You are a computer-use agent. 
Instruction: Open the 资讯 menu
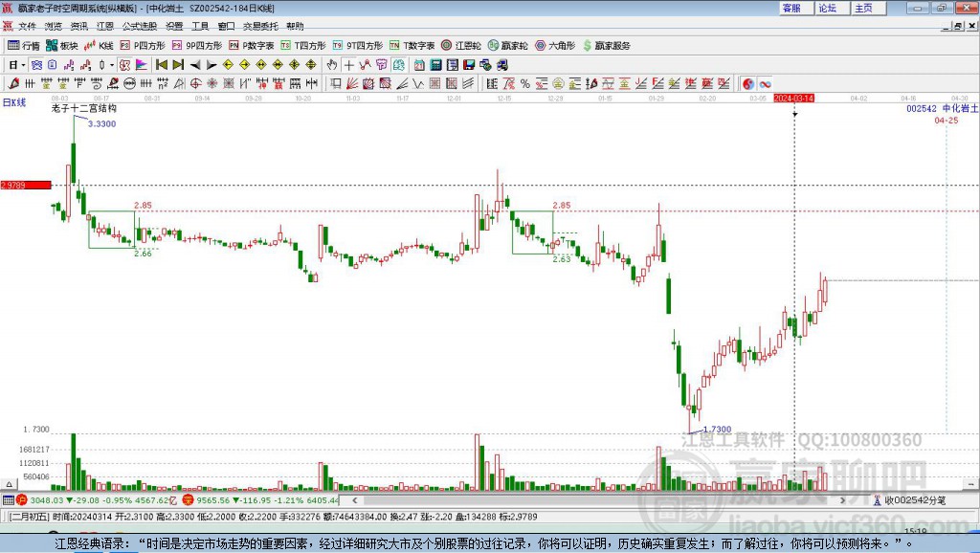(x=78, y=26)
